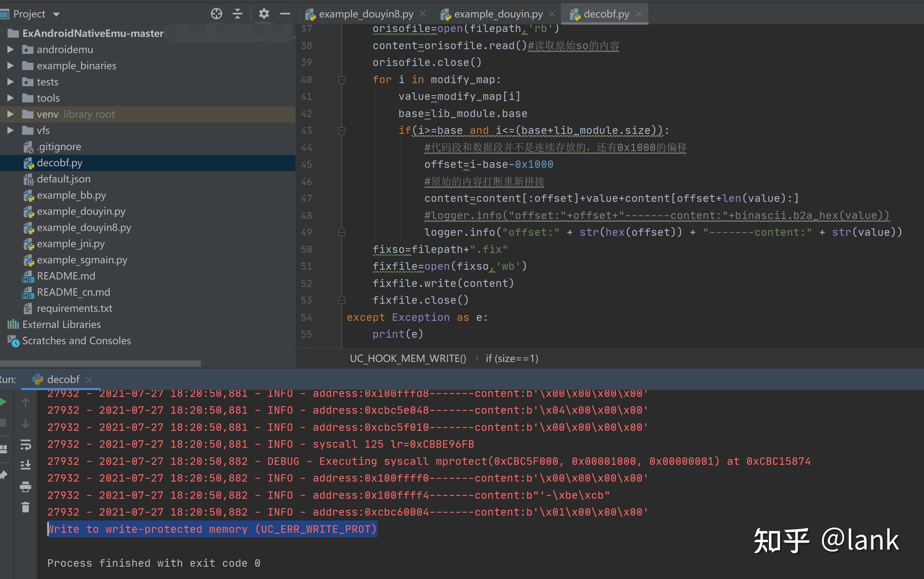Toggle scroll-to-end icon in Run console

pos(25,465)
